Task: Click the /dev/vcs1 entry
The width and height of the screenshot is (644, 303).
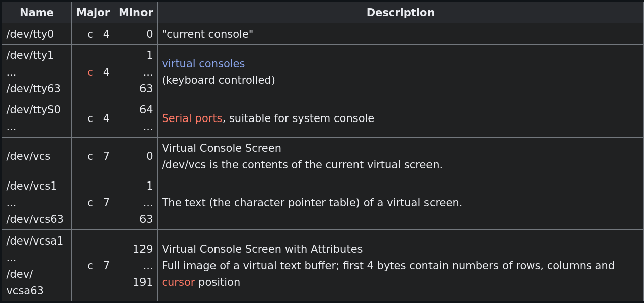Action: 32,186
